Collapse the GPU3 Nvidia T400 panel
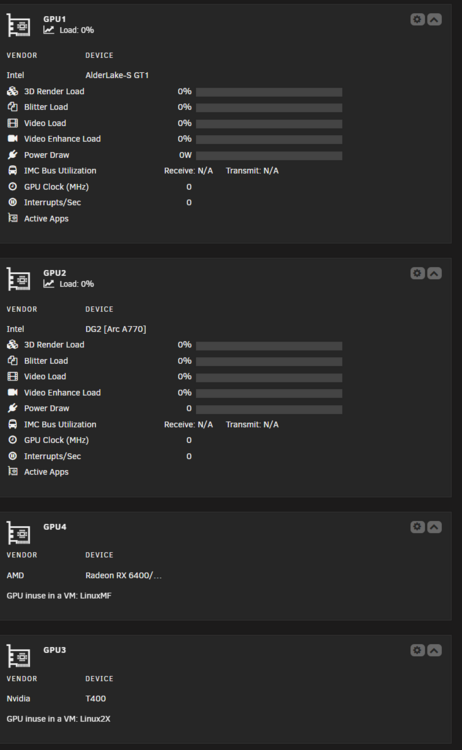 (434, 650)
